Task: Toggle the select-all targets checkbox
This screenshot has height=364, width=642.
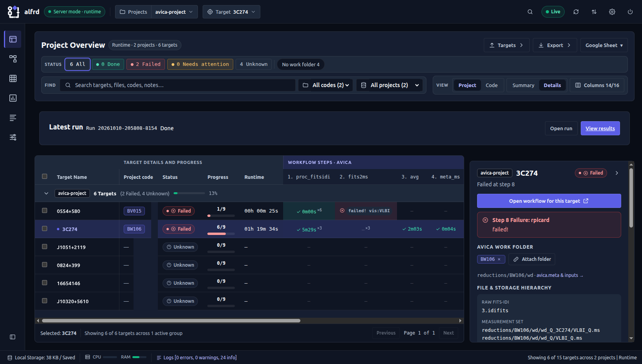Action: coord(44,177)
